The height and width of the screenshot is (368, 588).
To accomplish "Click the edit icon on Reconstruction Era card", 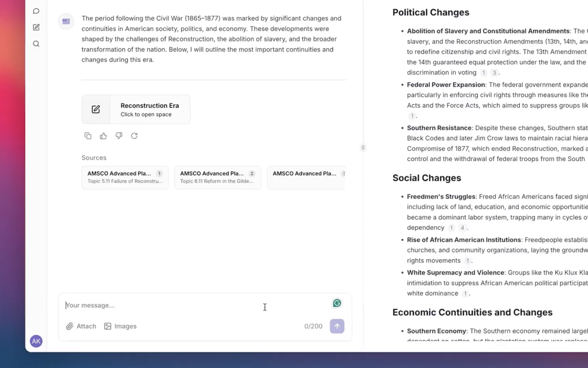I will tap(96, 110).
